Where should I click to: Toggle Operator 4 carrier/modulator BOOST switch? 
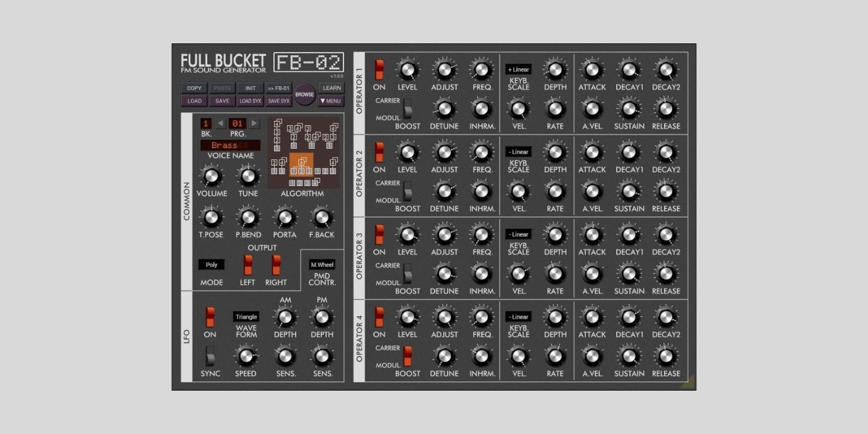407,356
